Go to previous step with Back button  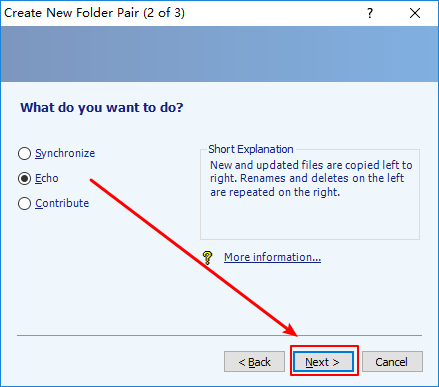coord(254,362)
